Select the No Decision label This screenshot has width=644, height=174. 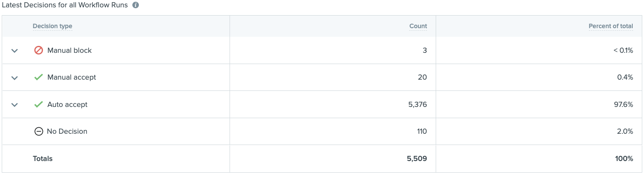[x=67, y=131]
